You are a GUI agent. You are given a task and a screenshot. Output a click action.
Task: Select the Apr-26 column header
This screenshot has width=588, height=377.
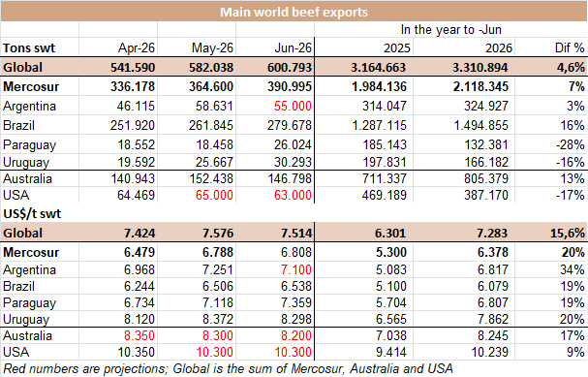[137, 48]
